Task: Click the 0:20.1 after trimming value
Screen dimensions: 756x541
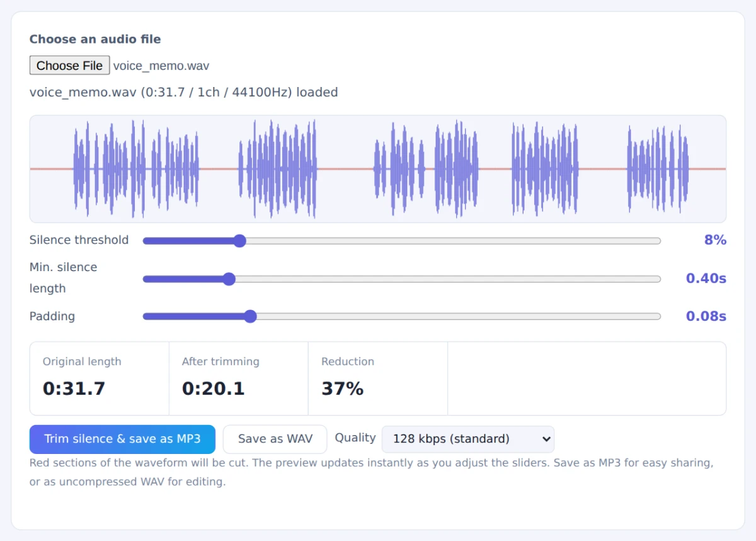Action: (x=213, y=388)
